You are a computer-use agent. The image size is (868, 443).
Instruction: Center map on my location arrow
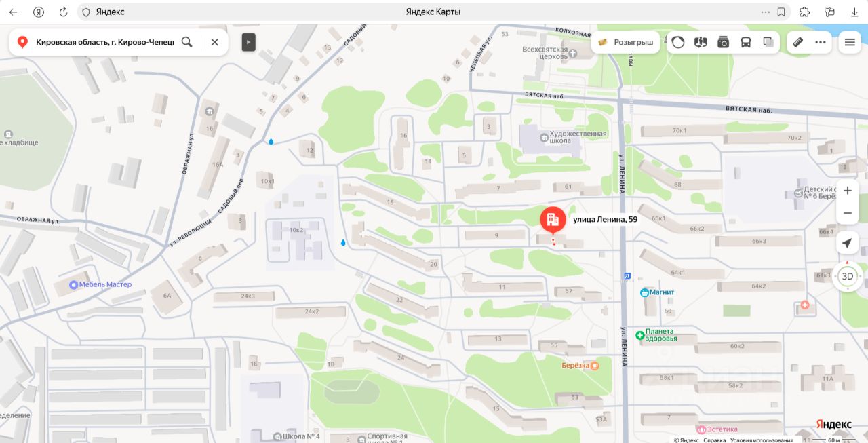(848, 243)
